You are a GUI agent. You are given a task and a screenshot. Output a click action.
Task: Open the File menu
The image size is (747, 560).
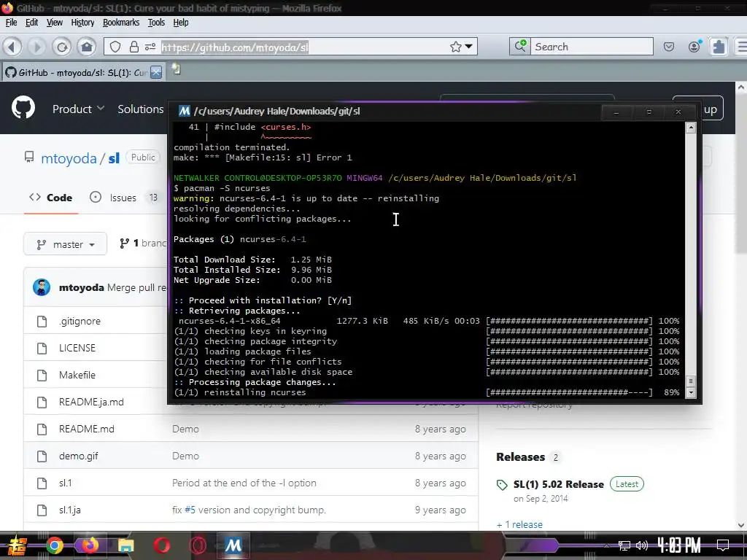tap(12, 23)
